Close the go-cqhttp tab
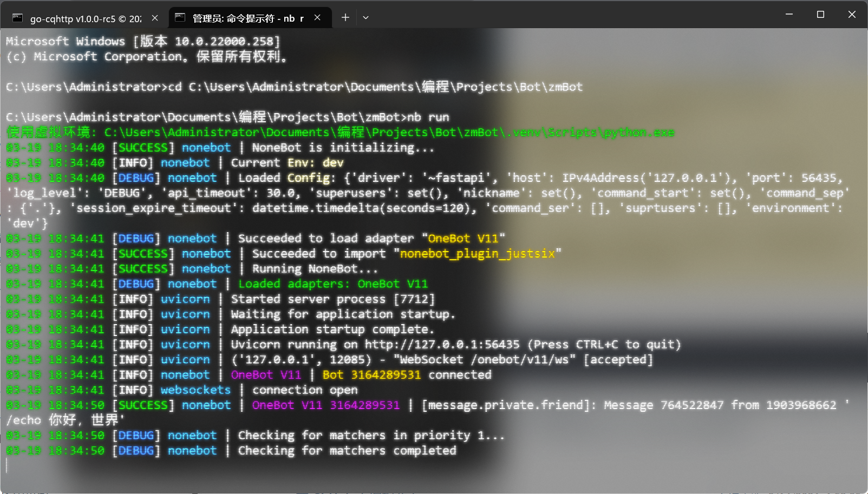Viewport: 868px width, 494px height. [x=155, y=17]
